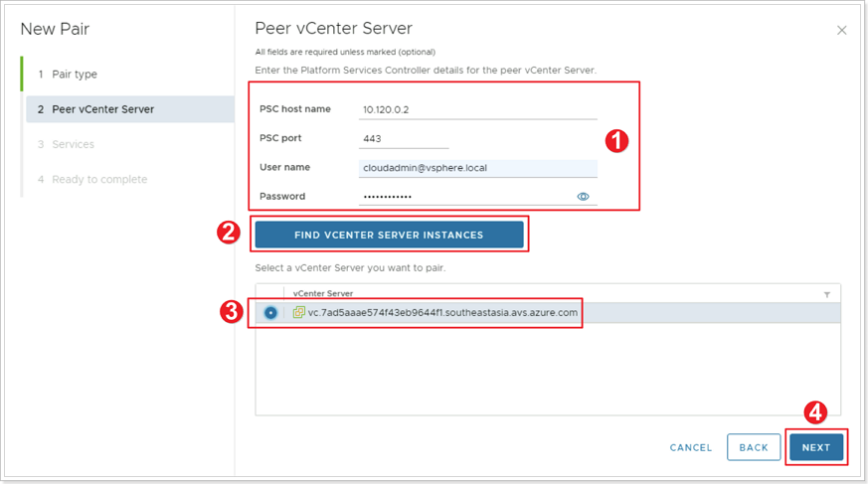This screenshot has width=868, height=484.
Task: Focus the PSC port field
Action: 404,138
